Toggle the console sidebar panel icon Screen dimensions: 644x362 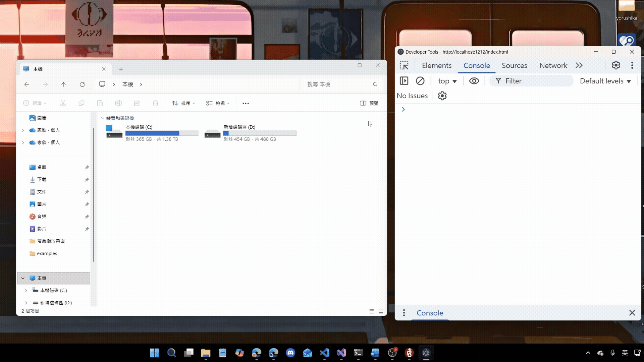coord(404,81)
